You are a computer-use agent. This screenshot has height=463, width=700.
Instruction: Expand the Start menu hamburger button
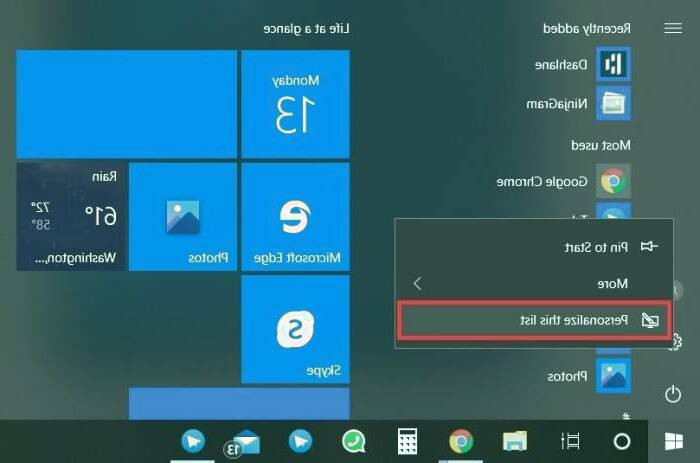[672, 29]
